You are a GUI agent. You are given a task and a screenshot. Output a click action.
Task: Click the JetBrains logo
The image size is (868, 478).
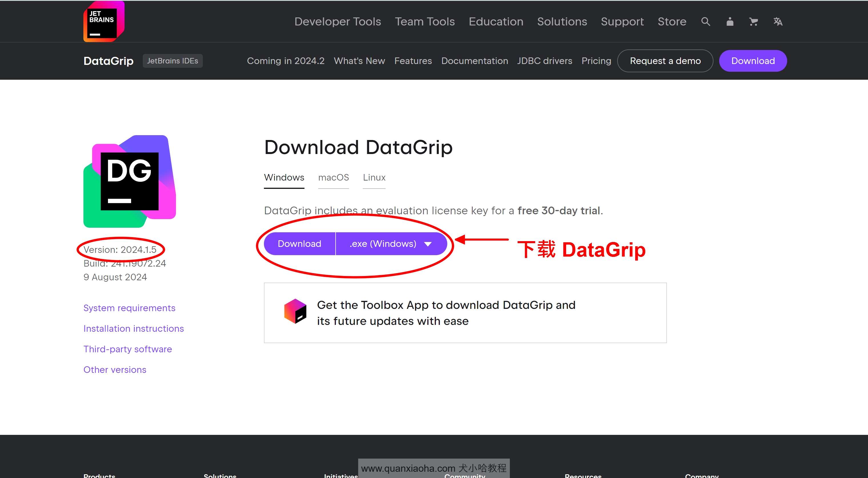point(104,22)
